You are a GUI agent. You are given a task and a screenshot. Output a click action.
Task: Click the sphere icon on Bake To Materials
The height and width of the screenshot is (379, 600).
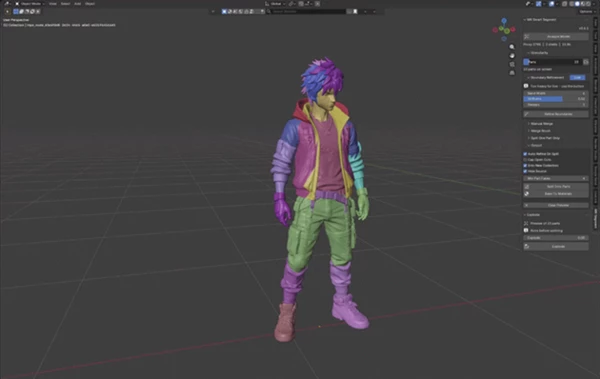click(527, 194)
